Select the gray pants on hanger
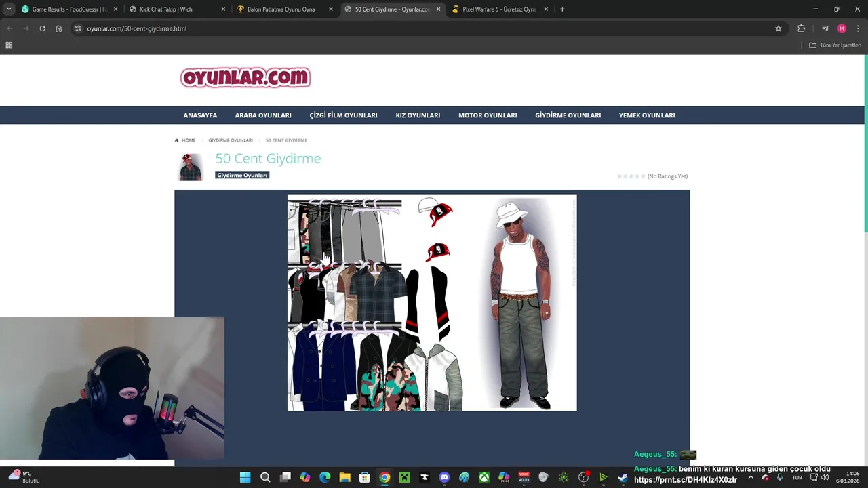Image resolution: width=868 pixels, height=488 pixels. [x=363, y=236]
